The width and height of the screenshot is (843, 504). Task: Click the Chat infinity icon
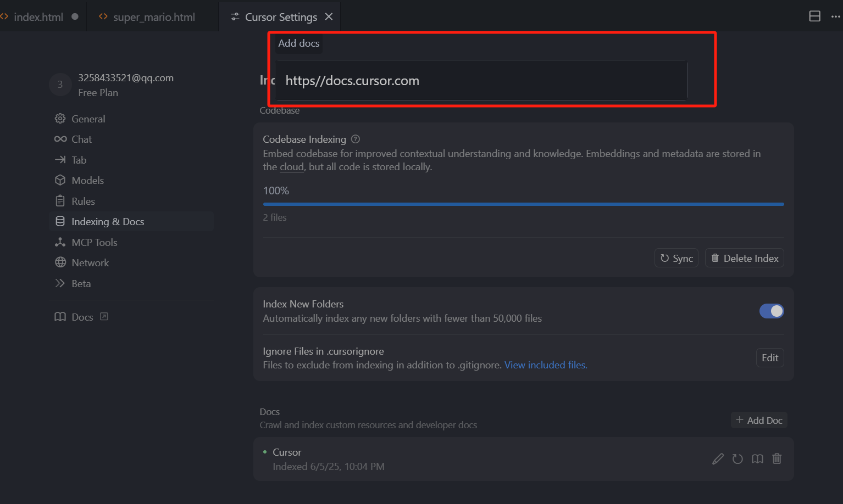[x=60, y=139]
